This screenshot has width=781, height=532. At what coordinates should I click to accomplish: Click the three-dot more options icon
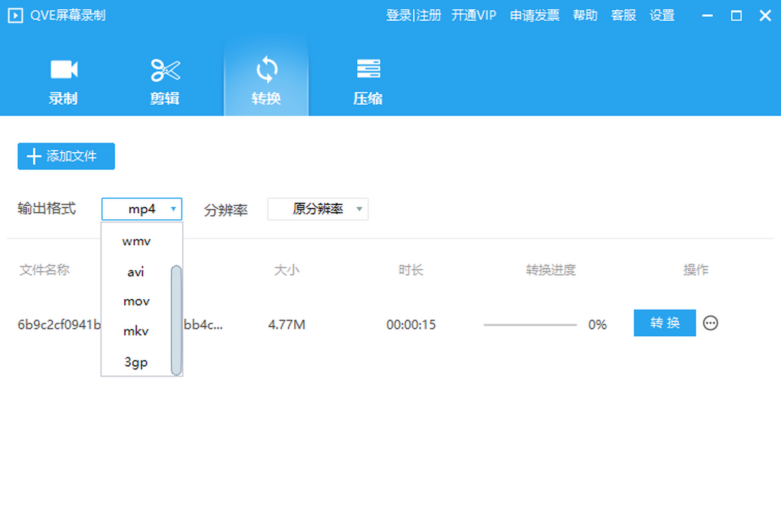tap(711, 323)
